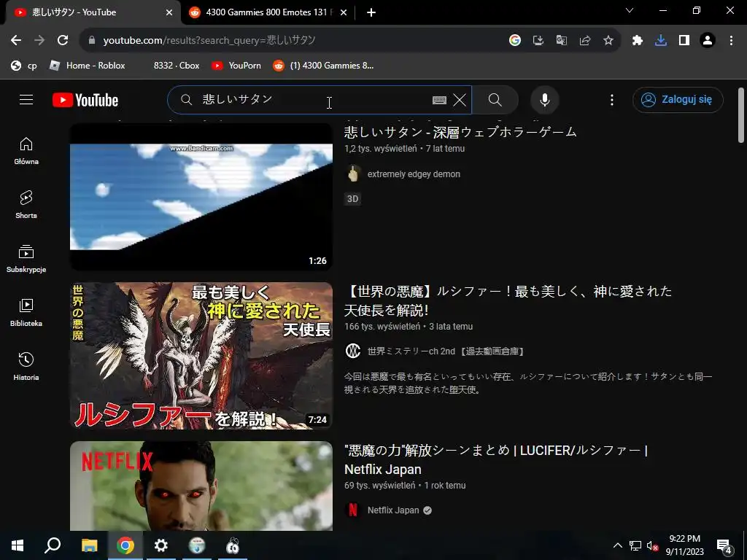
Task: Click in the YouTube search input field
Action: click(314, 100)
